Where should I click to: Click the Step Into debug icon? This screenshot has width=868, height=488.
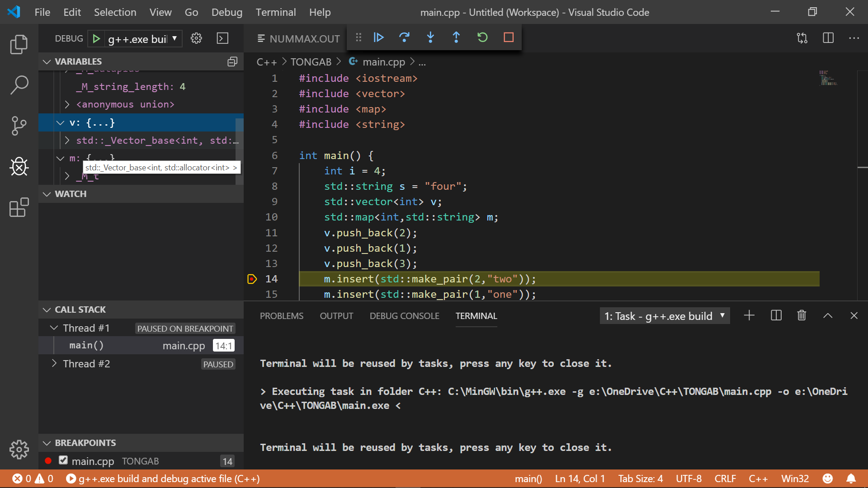[430, 38]
